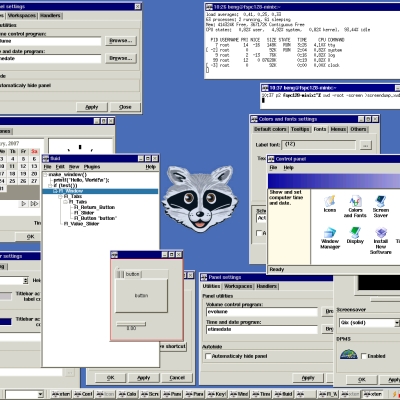Select Fl_Value_Slider in the fluid tree
This screenshot has height=400, width=400.
coord(81,224)
